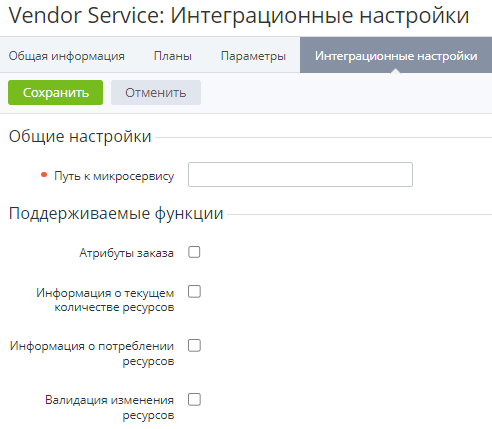Click the Vendor Service page title
This screenshot has height=429, width=492.
tap(239, 15)
